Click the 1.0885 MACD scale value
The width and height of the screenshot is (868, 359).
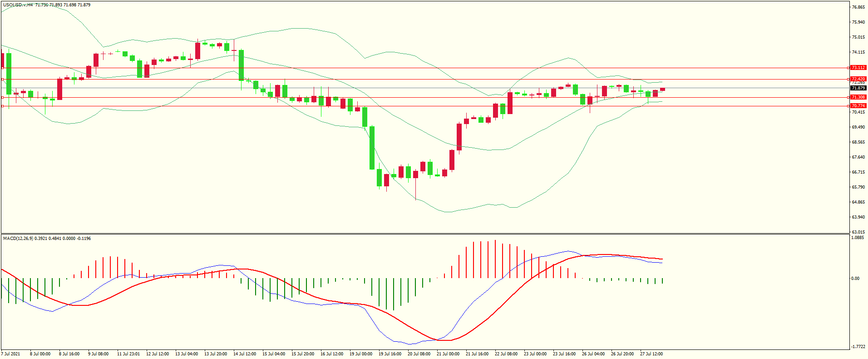pos(858,238)
